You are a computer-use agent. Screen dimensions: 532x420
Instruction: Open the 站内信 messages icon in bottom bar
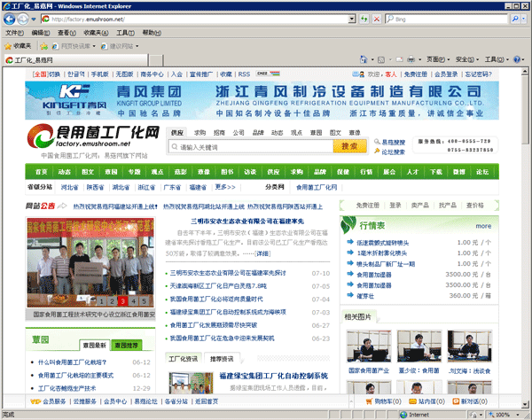pos(411,401)
